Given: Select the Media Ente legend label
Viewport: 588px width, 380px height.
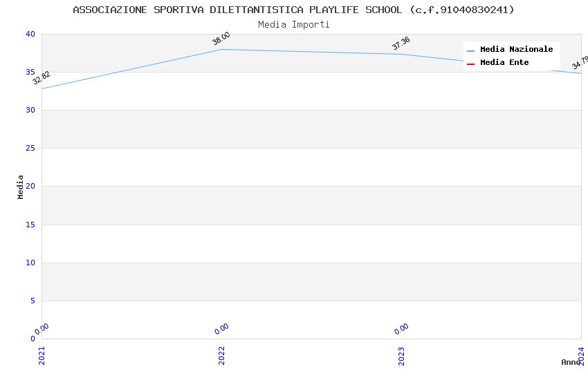Looking at the screenshot, I should click(x=504, y=63).
